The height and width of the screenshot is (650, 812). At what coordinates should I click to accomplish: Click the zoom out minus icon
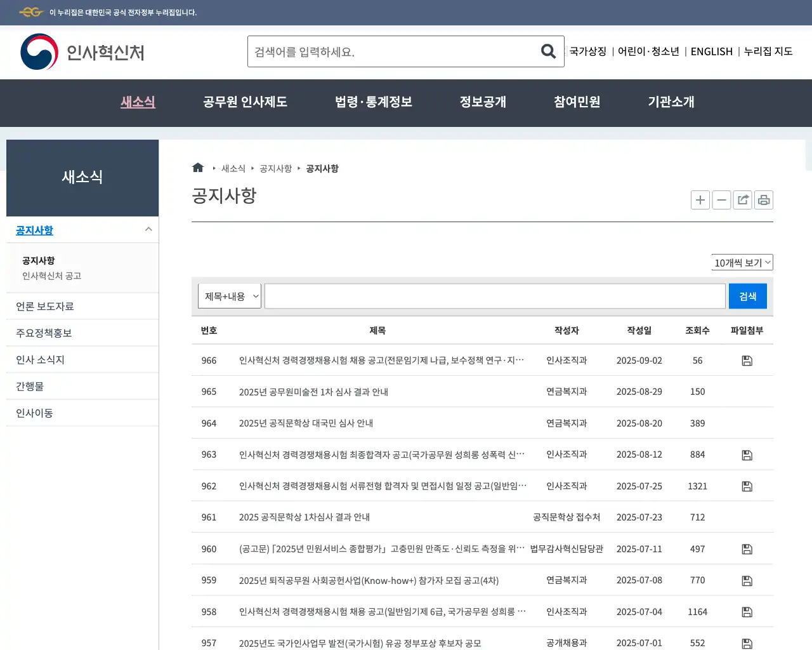pos(721,200)
